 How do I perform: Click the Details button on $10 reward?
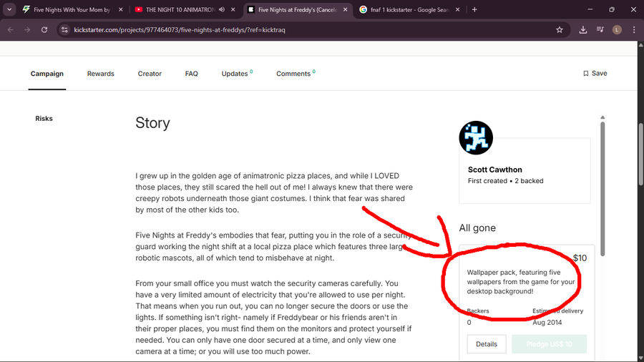[x=487, y=344]
